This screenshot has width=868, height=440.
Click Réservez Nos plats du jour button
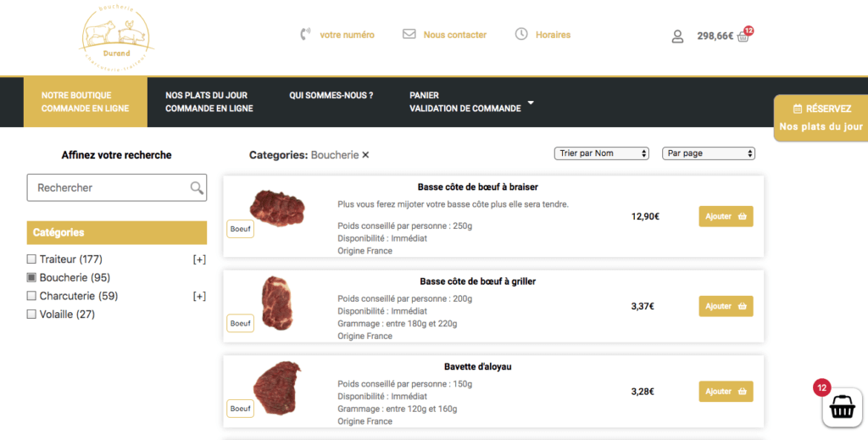tap(821, 117)
